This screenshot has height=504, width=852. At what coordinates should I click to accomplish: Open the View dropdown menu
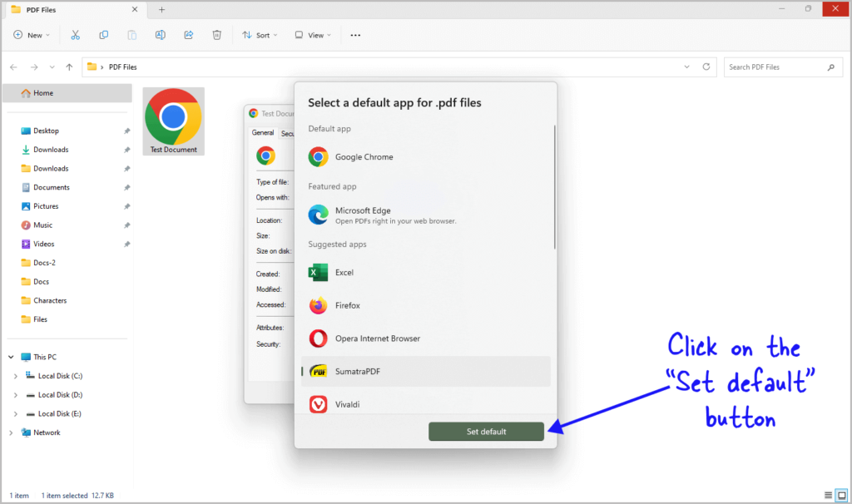313,35
